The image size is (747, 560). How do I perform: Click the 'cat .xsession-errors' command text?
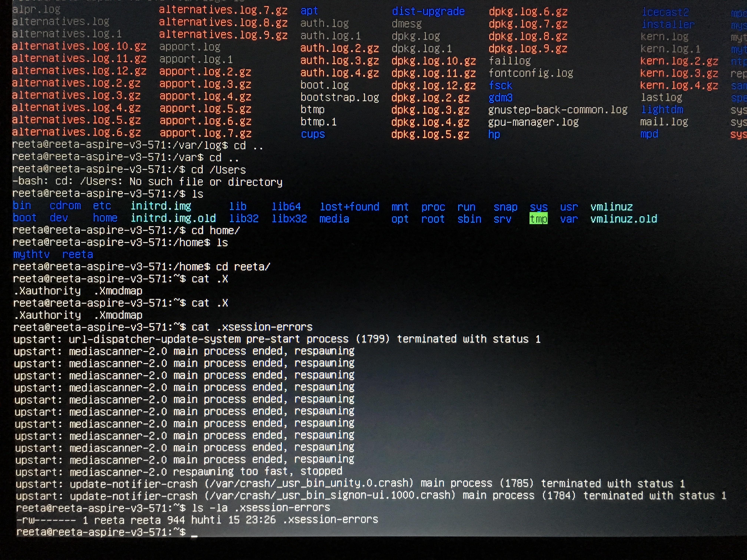pos(252,327)
